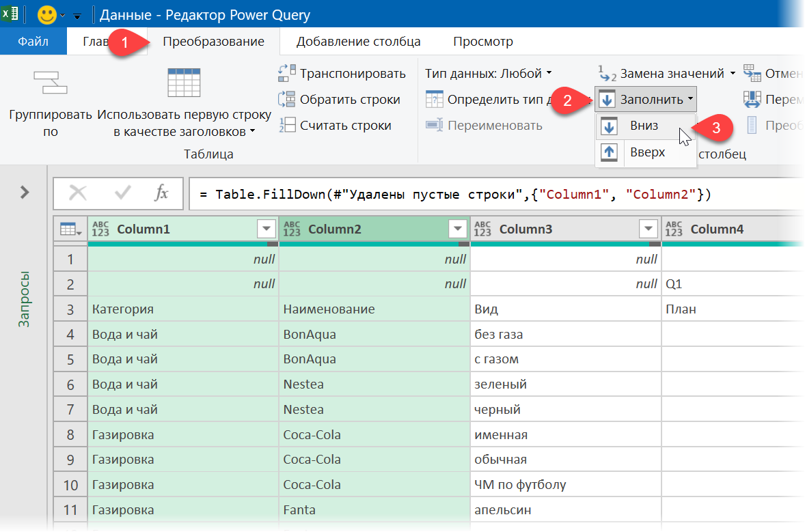
Task: Click the Вид cell in Column3
Action: click(566, 309)
